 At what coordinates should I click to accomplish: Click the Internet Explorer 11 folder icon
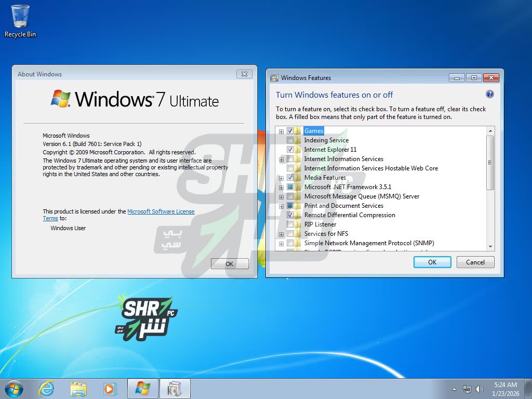point(298,149)
